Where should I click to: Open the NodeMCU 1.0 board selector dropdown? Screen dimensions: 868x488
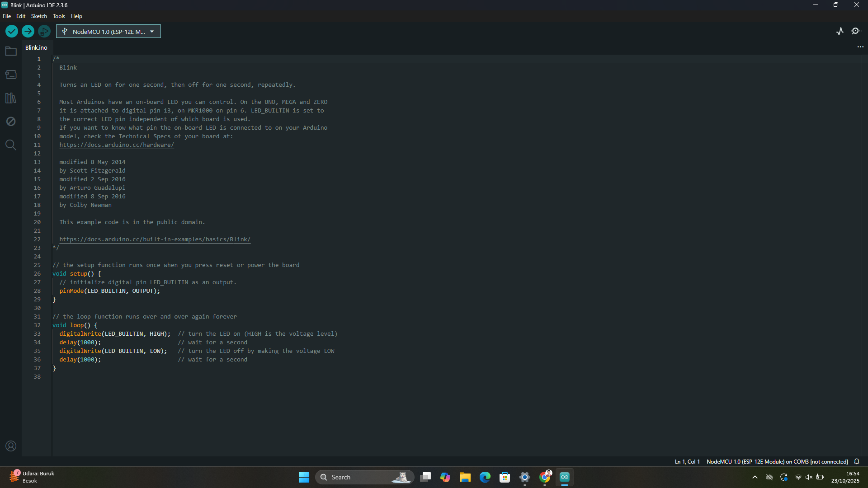(108, 31)
